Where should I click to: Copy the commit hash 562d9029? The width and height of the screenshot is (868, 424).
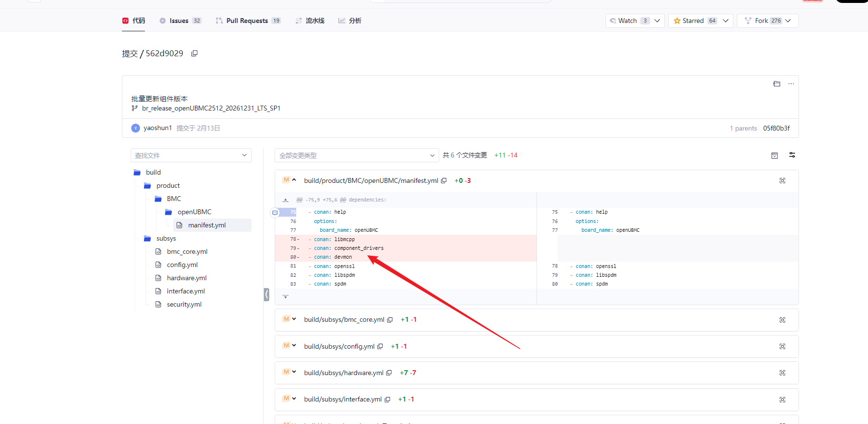click(x=194, y=53)
